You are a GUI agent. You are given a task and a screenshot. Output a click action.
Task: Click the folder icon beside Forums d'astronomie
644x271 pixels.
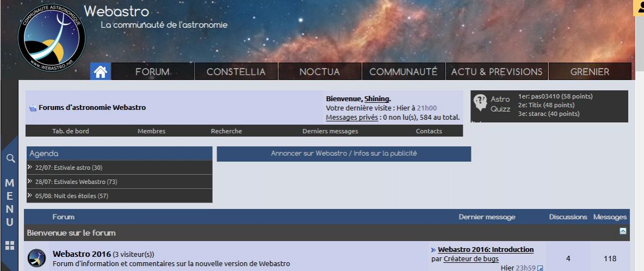tap(33, 108)
